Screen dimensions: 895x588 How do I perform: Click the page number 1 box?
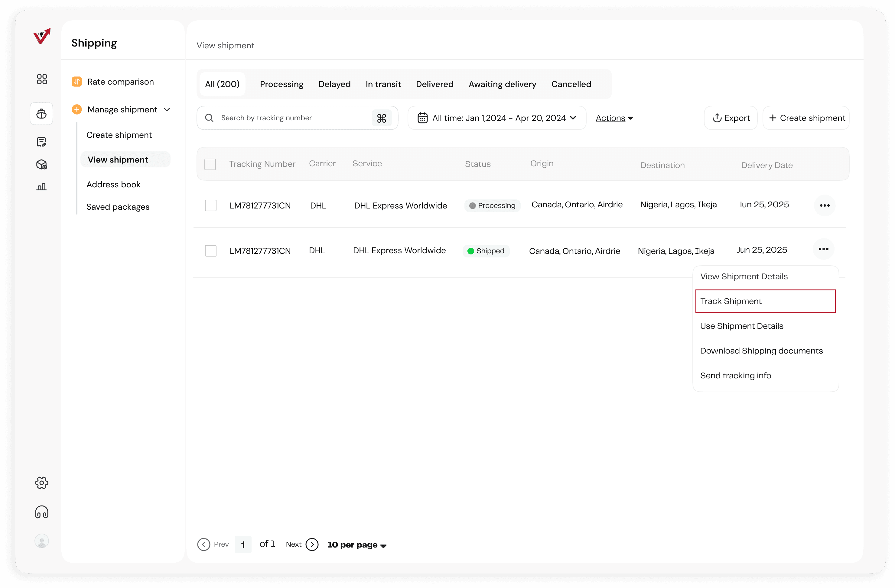(243, 544)
